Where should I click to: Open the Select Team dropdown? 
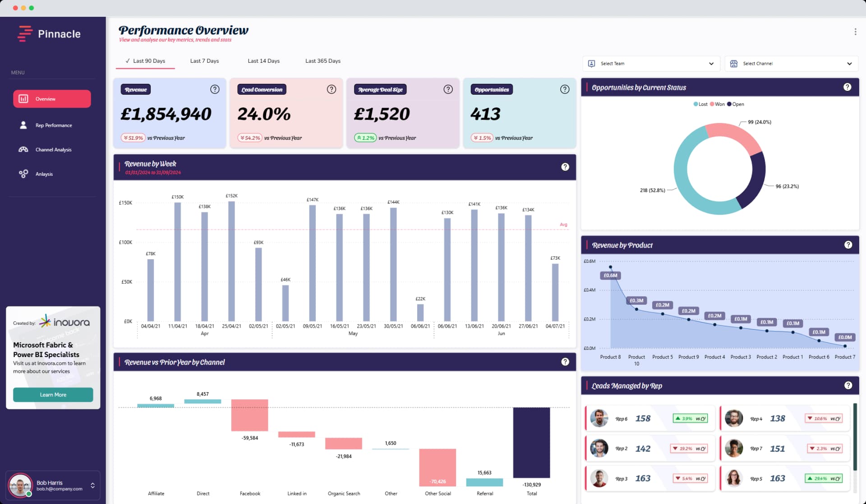(x=651, y=63)
